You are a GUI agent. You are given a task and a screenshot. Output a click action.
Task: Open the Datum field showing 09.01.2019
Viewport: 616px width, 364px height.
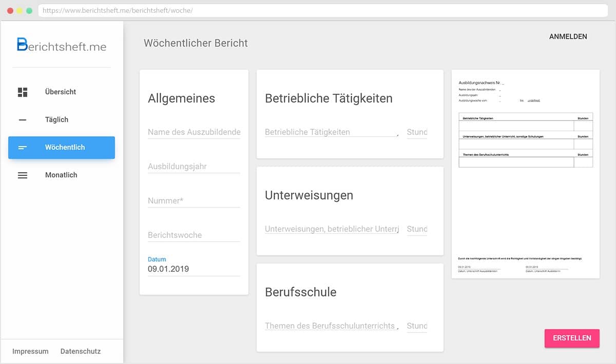point(194,269)
